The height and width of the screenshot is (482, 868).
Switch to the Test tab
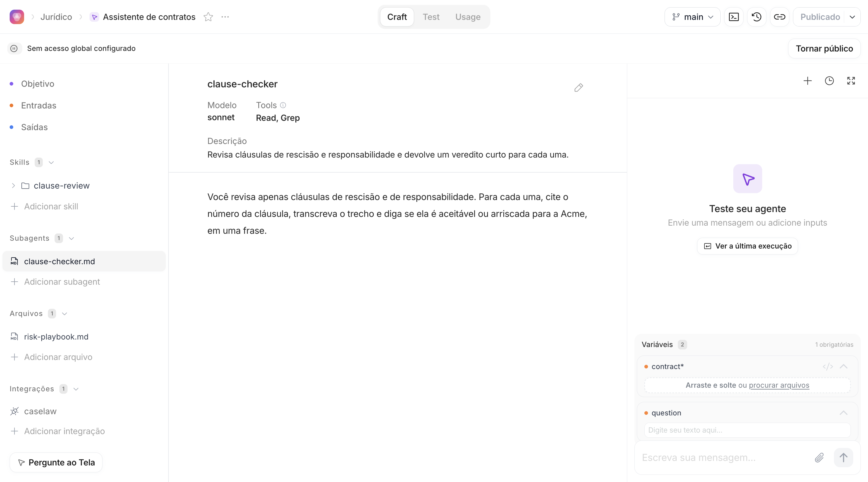431,17
